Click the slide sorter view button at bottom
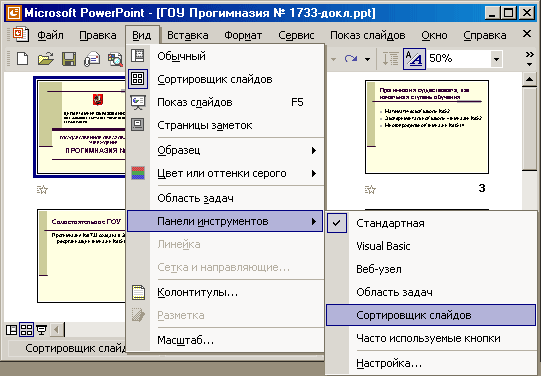This screenshot has height=376, width=541. tap(26, 330)
